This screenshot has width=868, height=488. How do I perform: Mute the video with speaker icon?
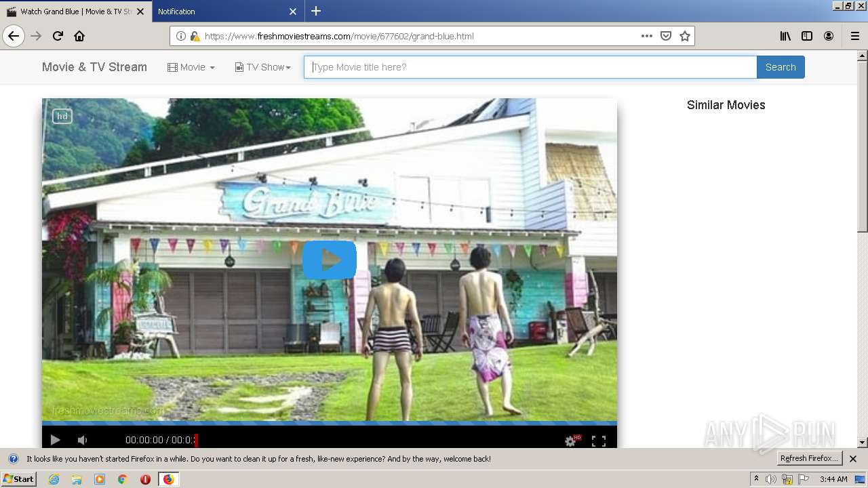coord(82,441)
